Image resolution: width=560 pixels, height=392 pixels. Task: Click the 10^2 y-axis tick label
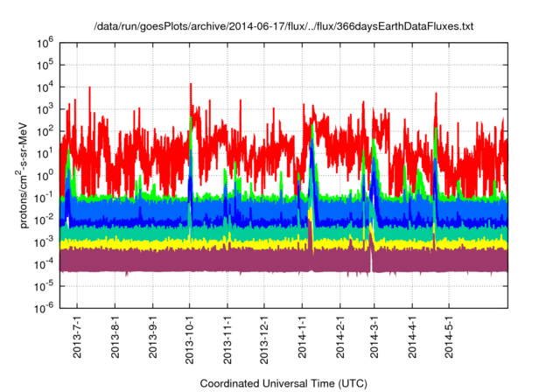click(45, 131)
